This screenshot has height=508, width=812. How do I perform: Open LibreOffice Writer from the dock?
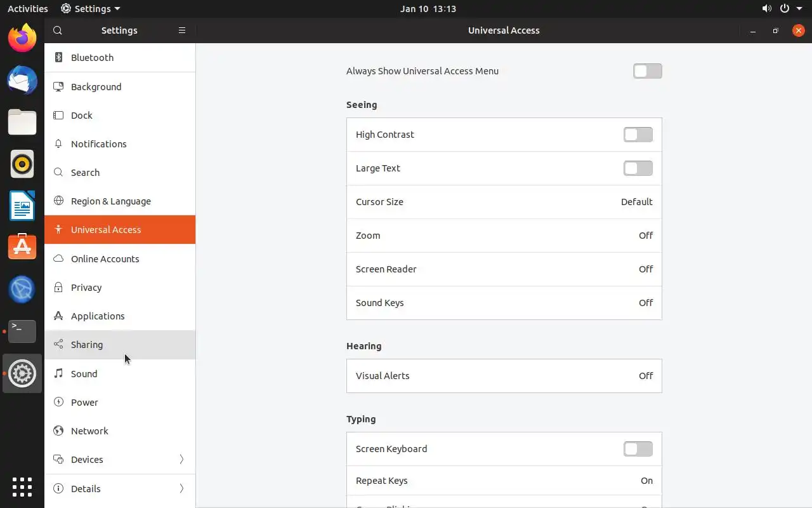point(22,206)
